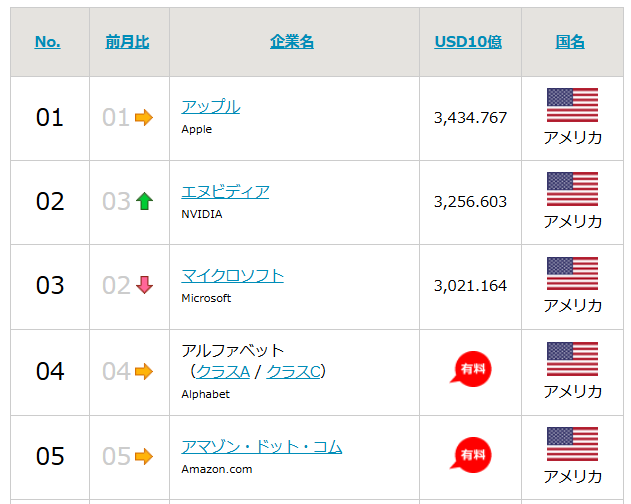Open the アマゾン・ドット・コム link

coord(261,446)
